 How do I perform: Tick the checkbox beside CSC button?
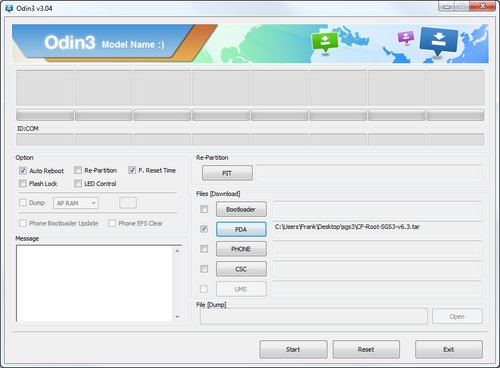pos(204,269)
